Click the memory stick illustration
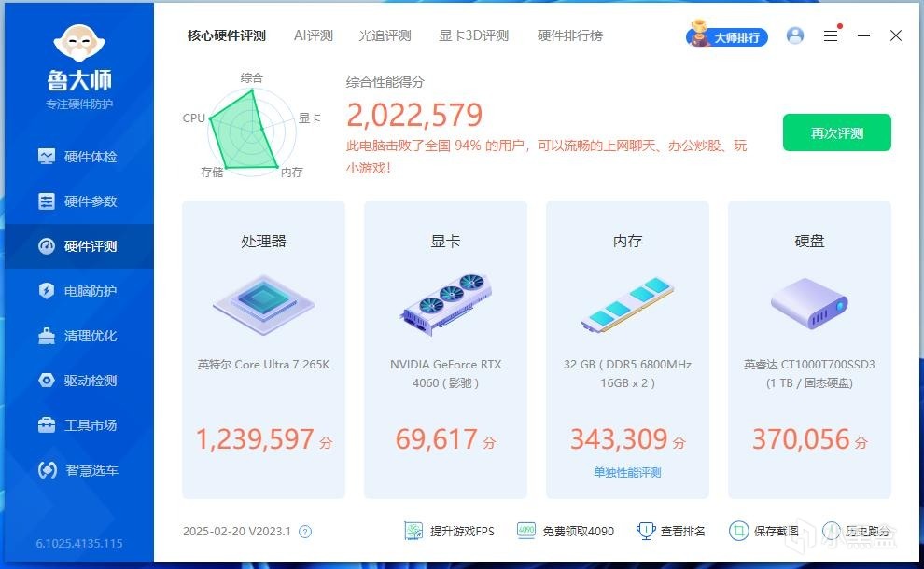Screen dimensions: 924x569 627,303
